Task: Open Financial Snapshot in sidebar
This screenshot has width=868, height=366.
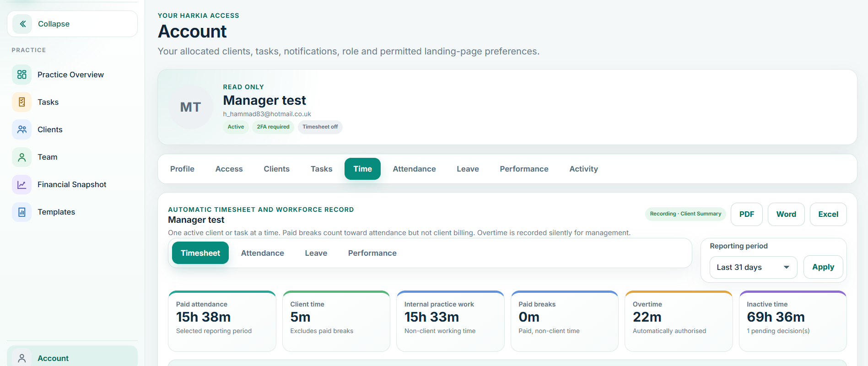Action: click(72, 184)
